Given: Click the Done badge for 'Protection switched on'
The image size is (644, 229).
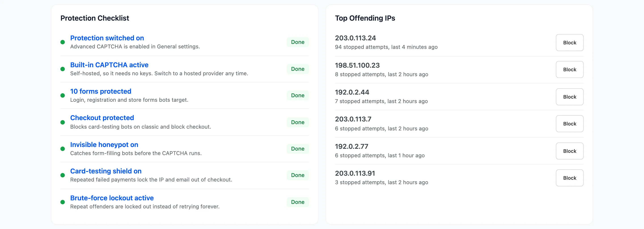Looking at the screenshot, I should (298, 42).
